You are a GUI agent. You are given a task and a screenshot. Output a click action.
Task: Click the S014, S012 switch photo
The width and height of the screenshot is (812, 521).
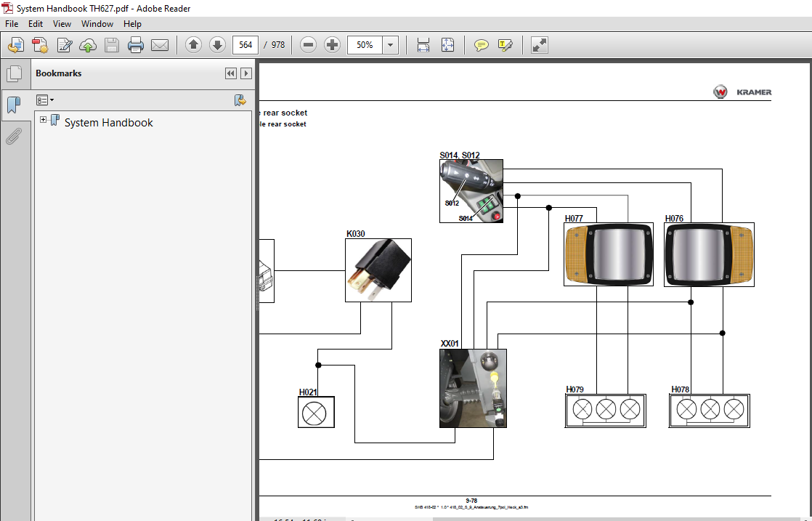tap(471, 191)
